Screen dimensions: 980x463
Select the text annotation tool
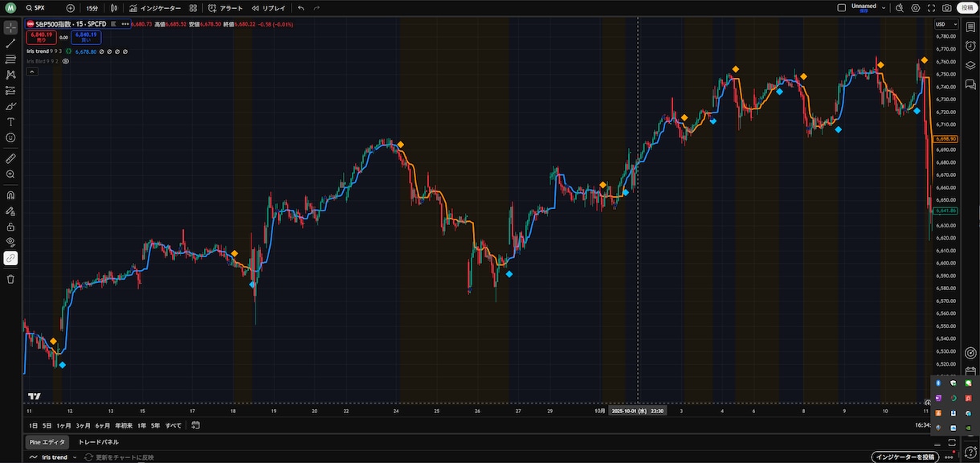pos(10,122)
